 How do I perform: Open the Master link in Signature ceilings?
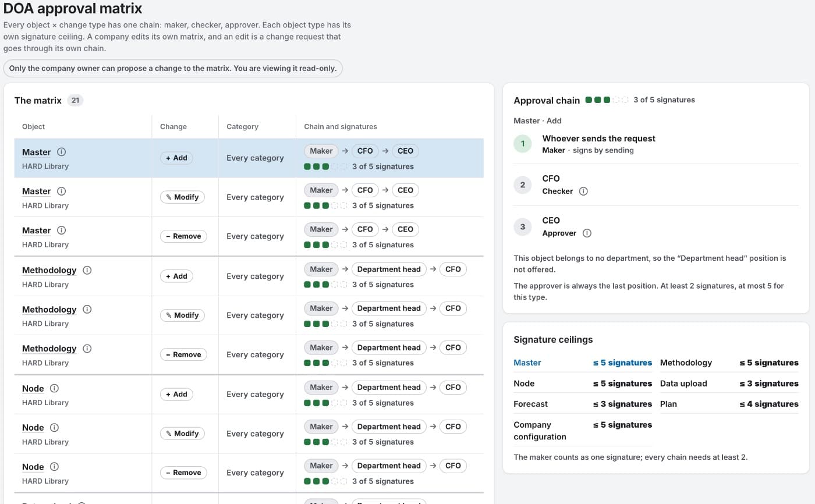coord(527,363)
